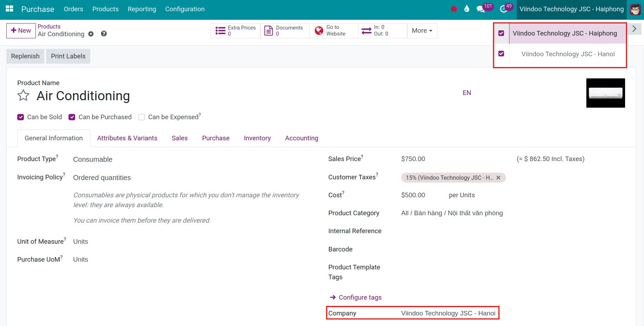This screenshot has height=326, width=644.
Task: Switch to Accounting tab
Action: (302, 138)
